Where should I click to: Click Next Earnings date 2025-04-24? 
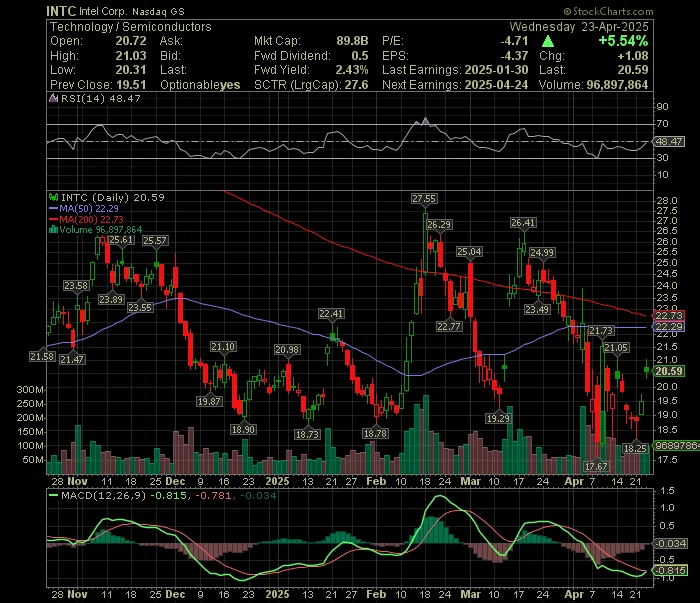point(496,85)
